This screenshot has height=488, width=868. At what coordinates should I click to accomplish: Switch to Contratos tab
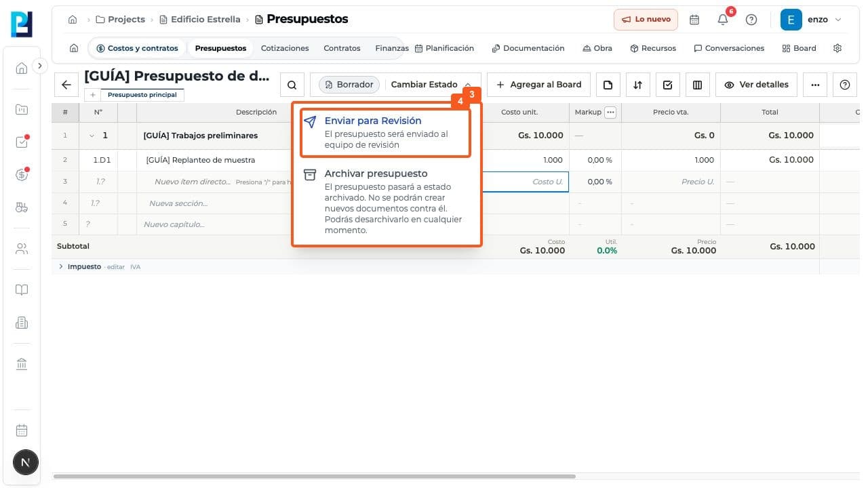tap(342, 48)
